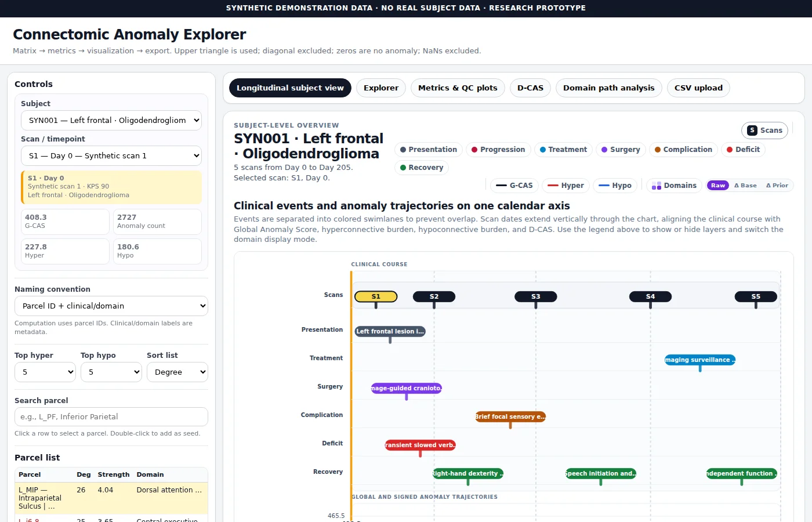Hide the Hyper trajectory line
This screenshot has height=522, width=812.
(565, 186)
